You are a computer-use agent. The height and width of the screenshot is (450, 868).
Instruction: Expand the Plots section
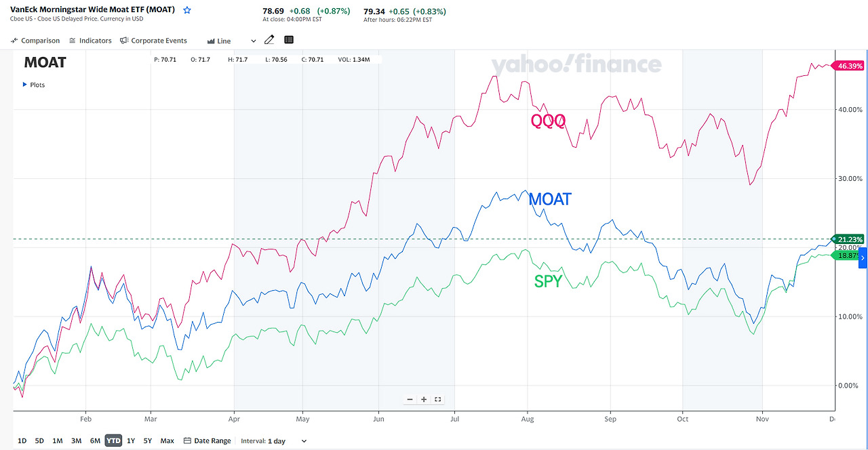point(34,85)
